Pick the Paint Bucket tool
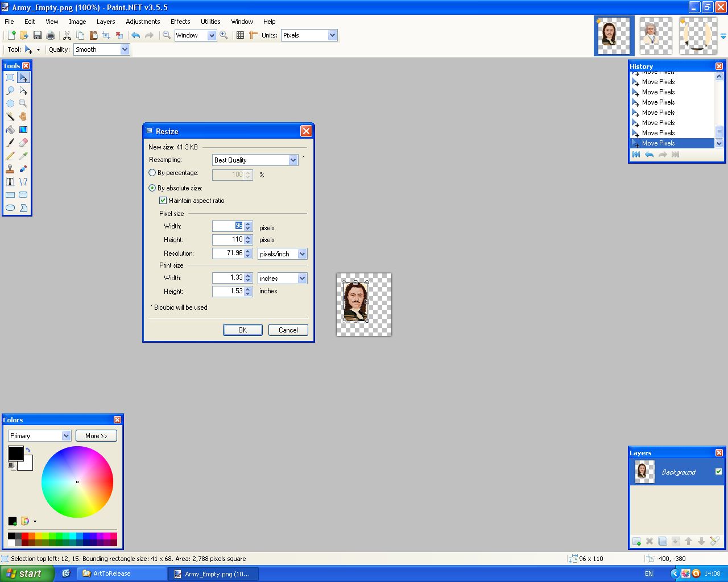728x582 pixels. click(x=10, y=130)
